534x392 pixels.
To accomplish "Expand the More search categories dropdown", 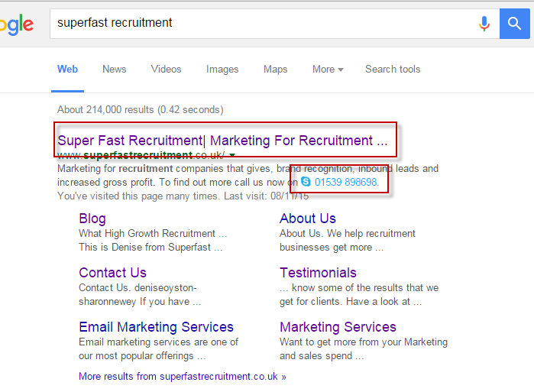I will (328, 69).
